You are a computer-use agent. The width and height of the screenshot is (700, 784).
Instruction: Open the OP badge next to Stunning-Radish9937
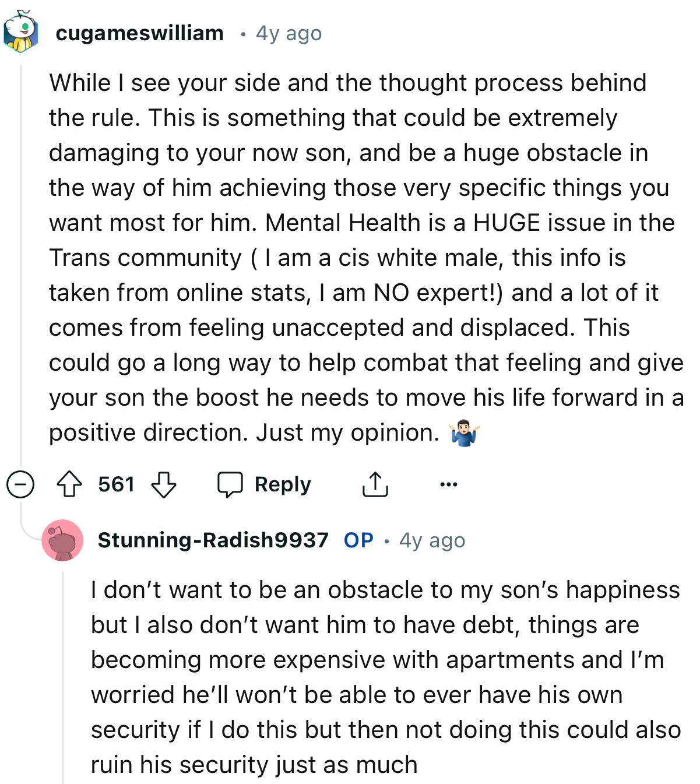(358, 540)
